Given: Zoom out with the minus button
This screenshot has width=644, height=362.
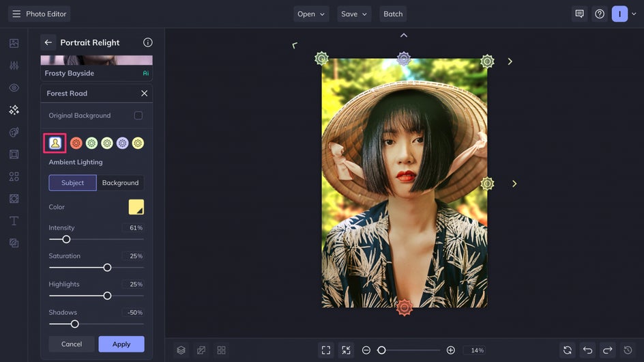Looking at the screenshot, I should (x=366, y=350).
